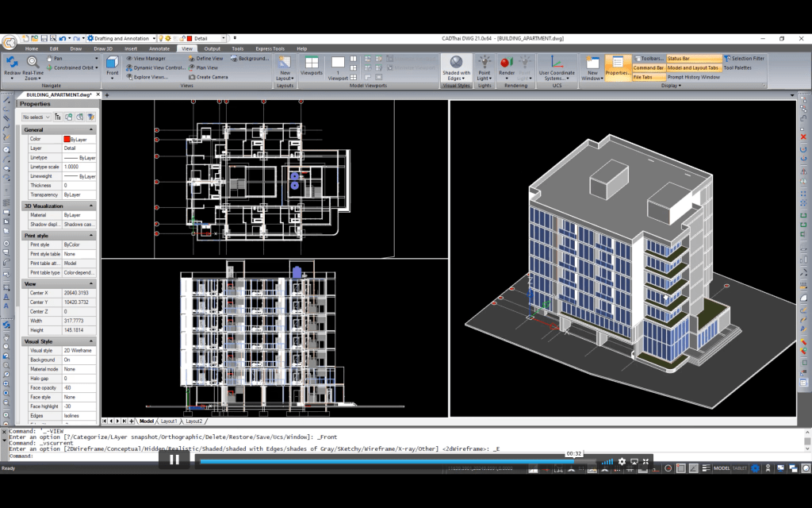Toggle the Status Bar display option
The height and width of the screenshot is (508, 812).
click(693, 58)
